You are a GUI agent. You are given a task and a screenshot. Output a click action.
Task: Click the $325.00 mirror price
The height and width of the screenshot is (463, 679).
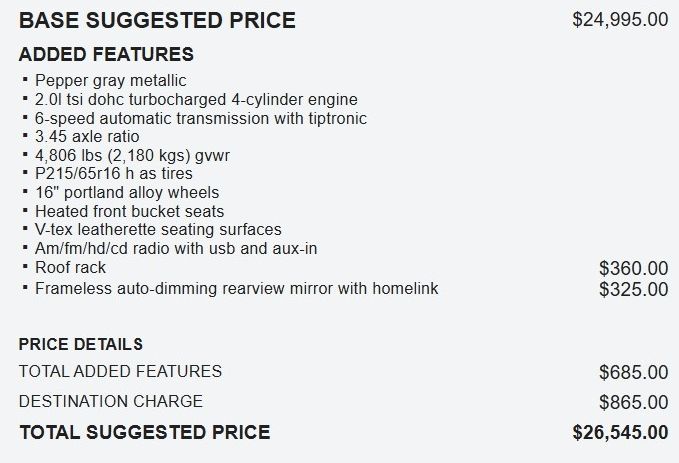click(x=633, y=290)
